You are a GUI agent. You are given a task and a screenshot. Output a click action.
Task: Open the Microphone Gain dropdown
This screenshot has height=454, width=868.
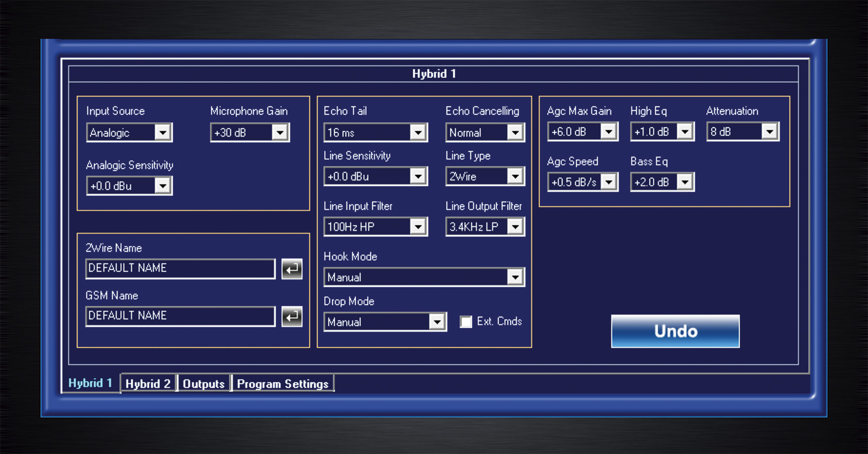click(x=280, y=132)
